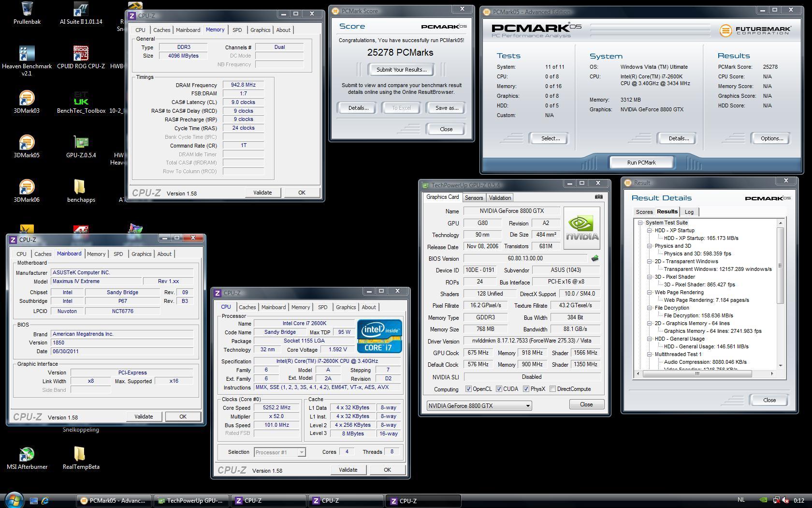Open AI Suite II desktop shortcut
The width and height of the screenshot is (812, 508).
(81, 13)
